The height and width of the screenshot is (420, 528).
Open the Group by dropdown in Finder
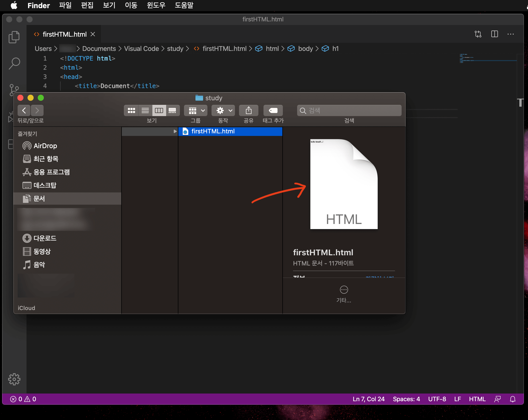196,110
